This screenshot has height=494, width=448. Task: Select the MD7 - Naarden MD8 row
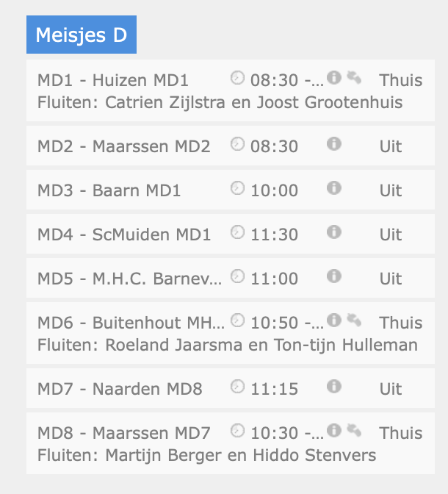coord(231,388)
